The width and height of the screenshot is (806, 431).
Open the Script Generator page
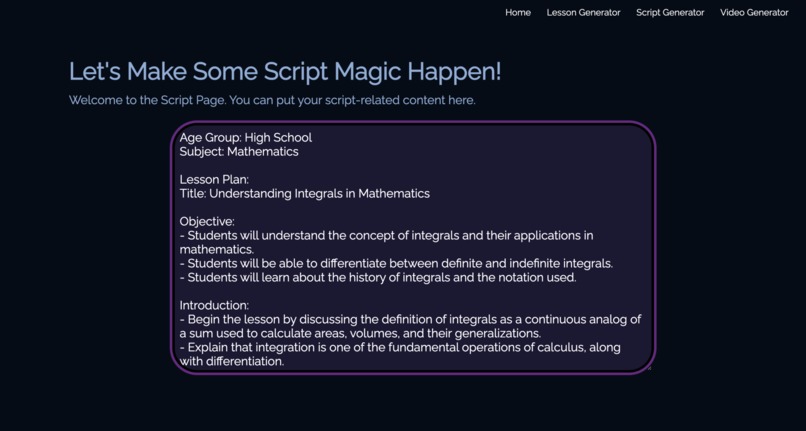pyautogui.click(x=670, y=12)
